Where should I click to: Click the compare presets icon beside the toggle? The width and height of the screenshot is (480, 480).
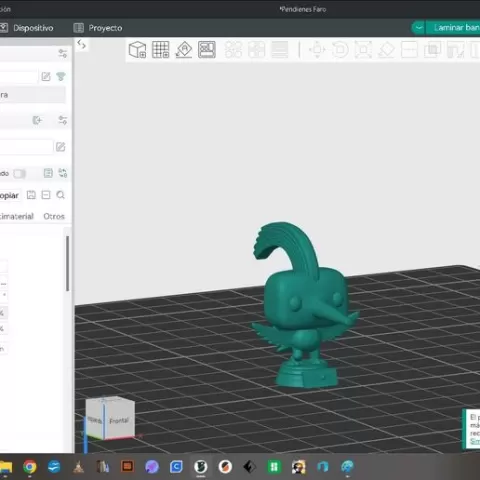coord(63,173)
